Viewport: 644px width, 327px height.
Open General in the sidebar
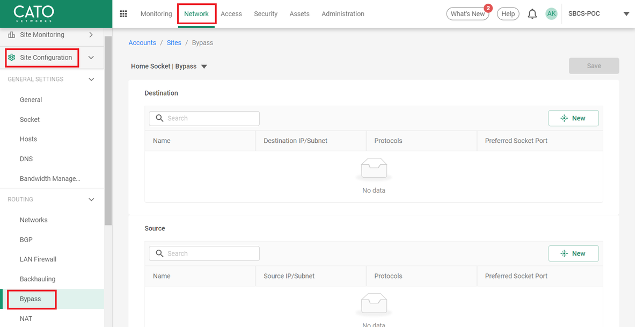pos(31,100)
